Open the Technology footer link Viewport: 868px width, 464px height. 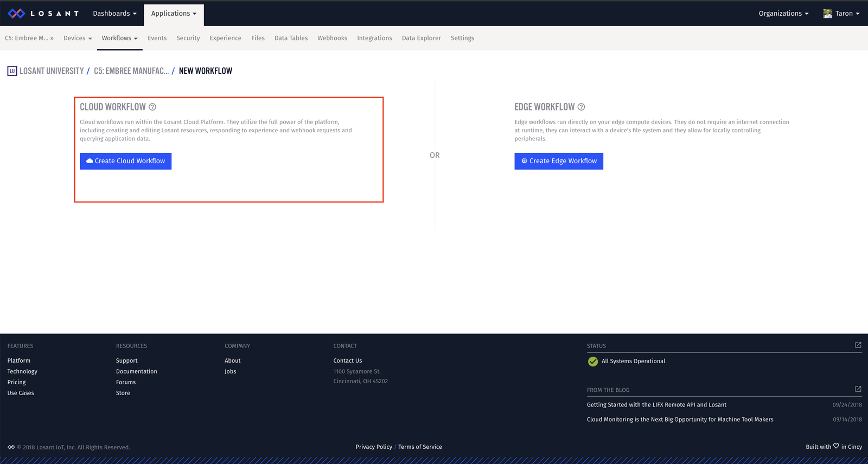[x=22, y=371]
